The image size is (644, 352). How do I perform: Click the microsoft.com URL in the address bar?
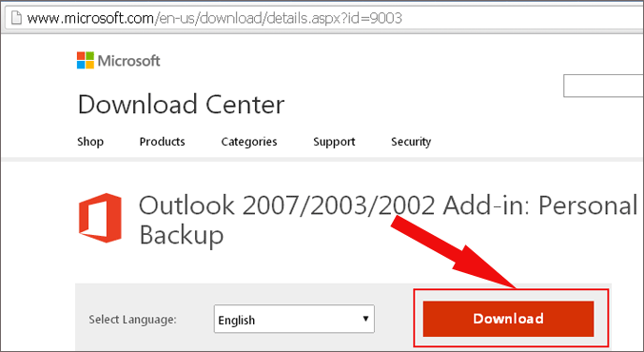(90, 18)
